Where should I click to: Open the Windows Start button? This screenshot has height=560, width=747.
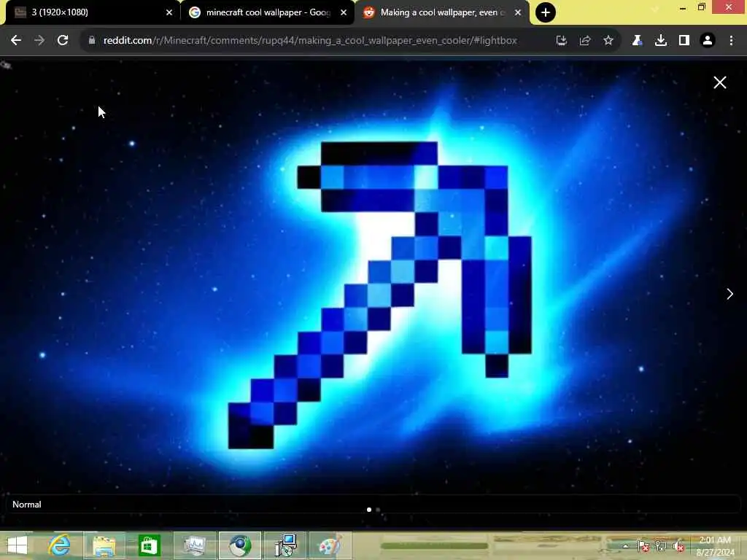click(18, 545)
